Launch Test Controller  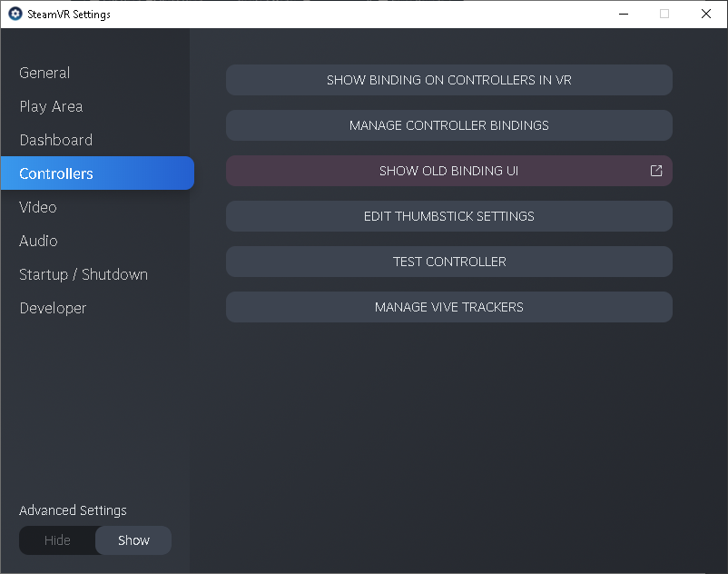tap(448, 262)
